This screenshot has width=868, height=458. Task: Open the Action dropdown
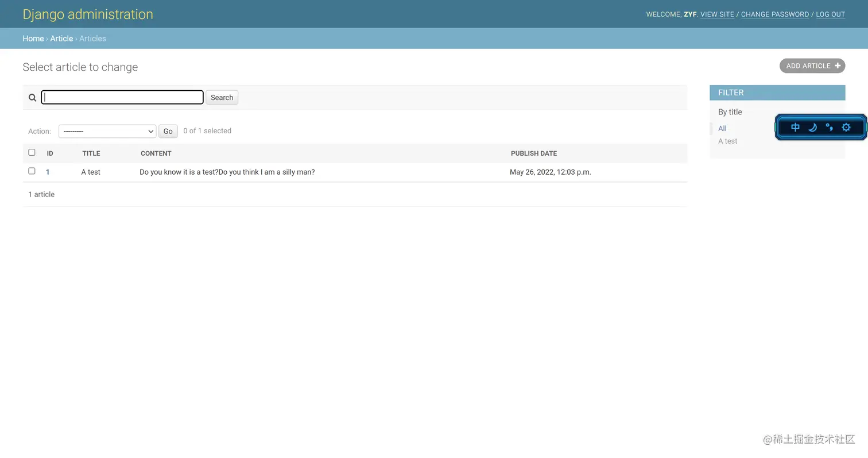pyautogui.click(x=107, y=131)
